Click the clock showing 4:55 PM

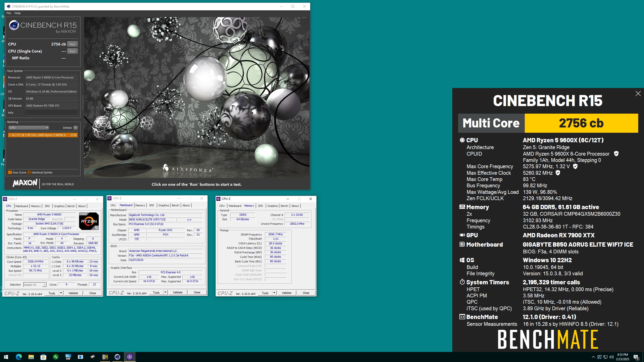[622, 355]
